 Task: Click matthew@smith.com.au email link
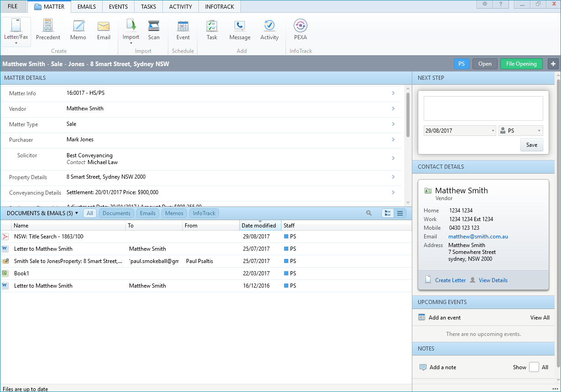pos(478,237)
